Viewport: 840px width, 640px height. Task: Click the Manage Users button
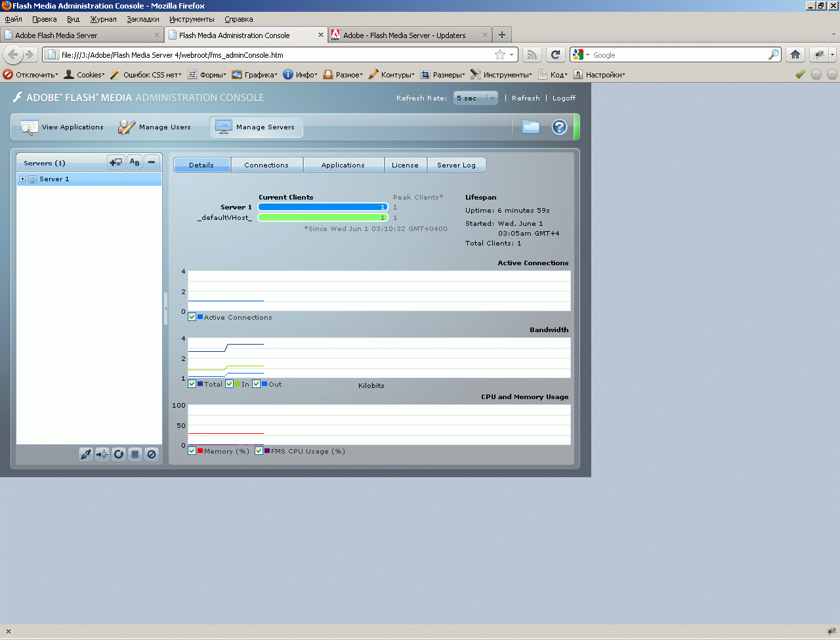click(x=155, y=127)
